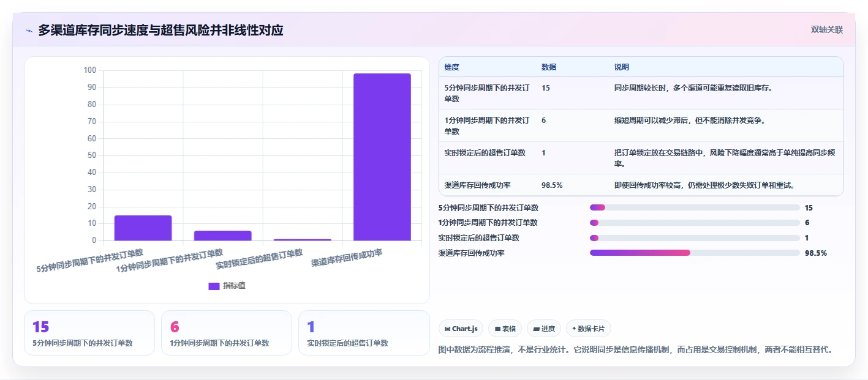868x380 pixels.
Task: Click the chart bar for 1分钟同步周期下的并发订单数
Action: pyautogui.click(x=222, y=236)
